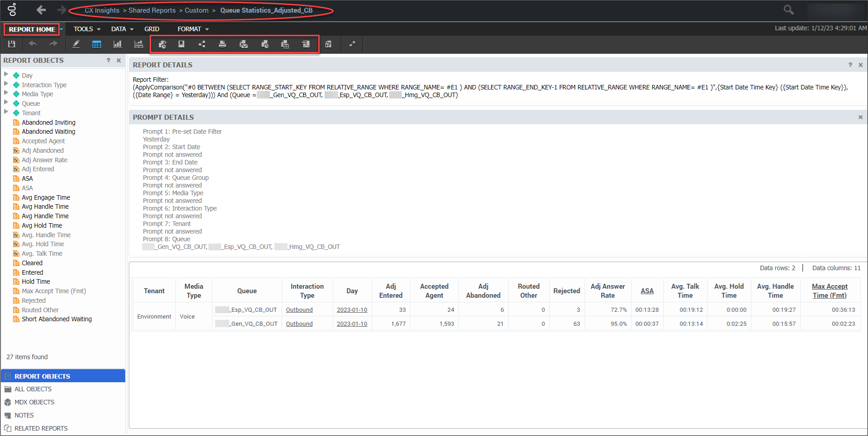Open the FORMAT dropdown menu
The image size is (868, 436).
(x=193, y=29)
